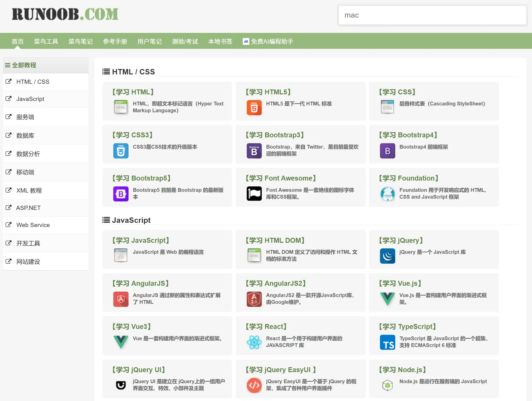The image size is (532, 401).
Task: Click the Node.js hexagon icon
Action: pos(387,385)
